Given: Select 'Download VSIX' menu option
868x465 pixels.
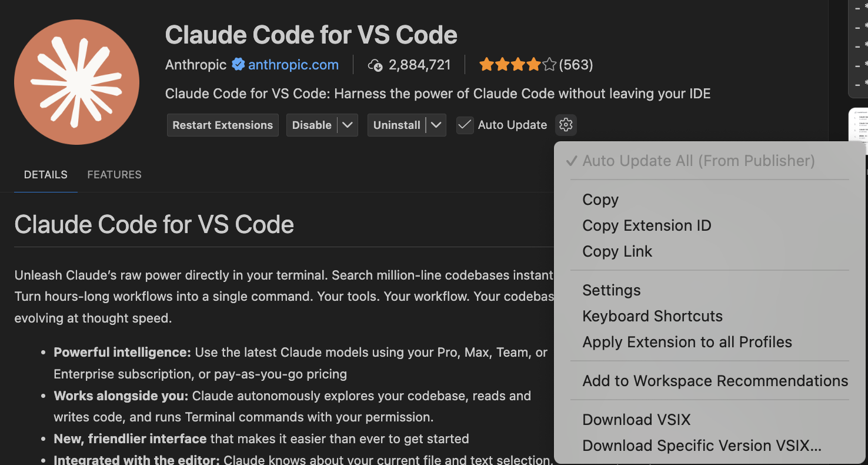Looking at the screenshot, I should pyautogui.click(x=636, y=420).
